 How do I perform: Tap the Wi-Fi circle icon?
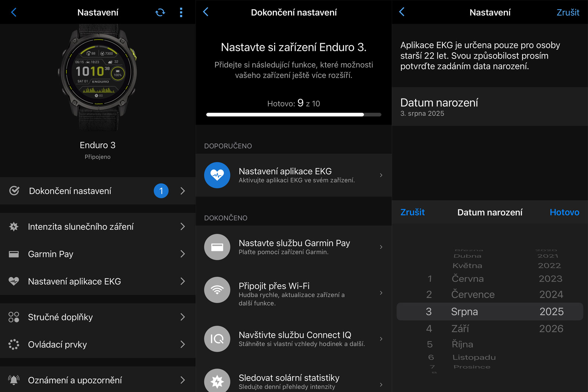pos(217,290)
